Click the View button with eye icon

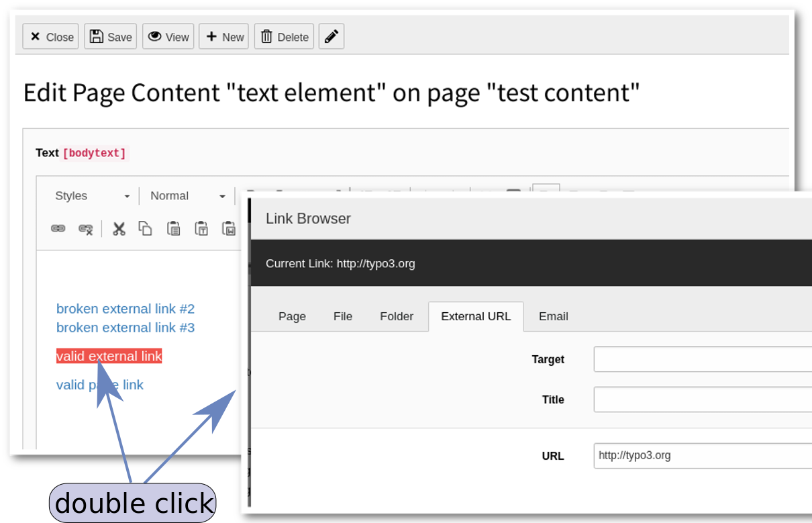pyautogui.click(x=168, y=37)
